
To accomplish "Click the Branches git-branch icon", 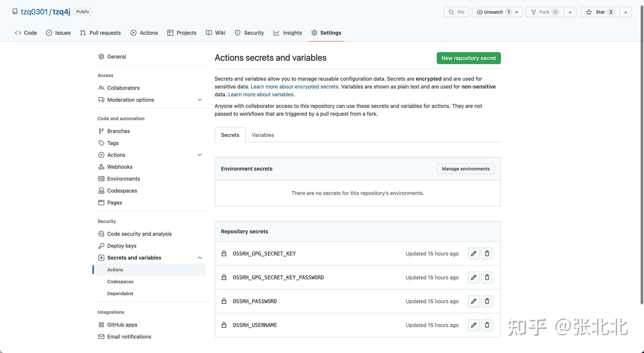I will tap(101, 131).
